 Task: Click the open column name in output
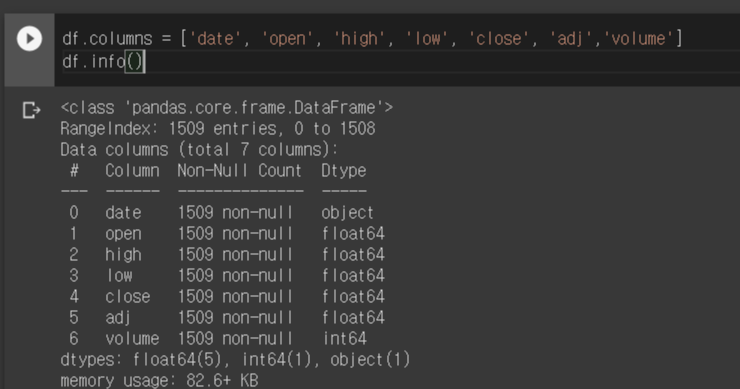tap(123, 234)
